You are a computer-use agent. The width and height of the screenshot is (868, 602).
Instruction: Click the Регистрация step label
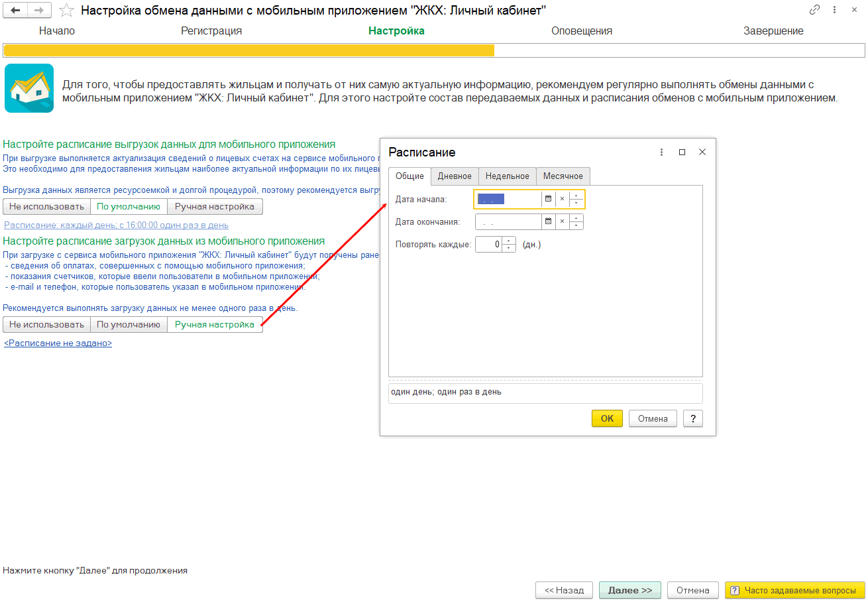pyautogui.click(x=211, y=30)
